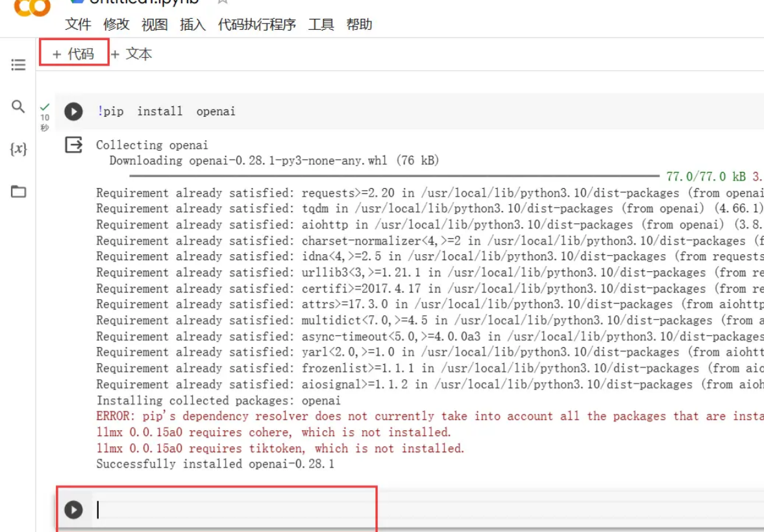This screenshot has height=532, width=764.
Task: Click the green checkmark execution status
Action: click(x=45, y=106)
